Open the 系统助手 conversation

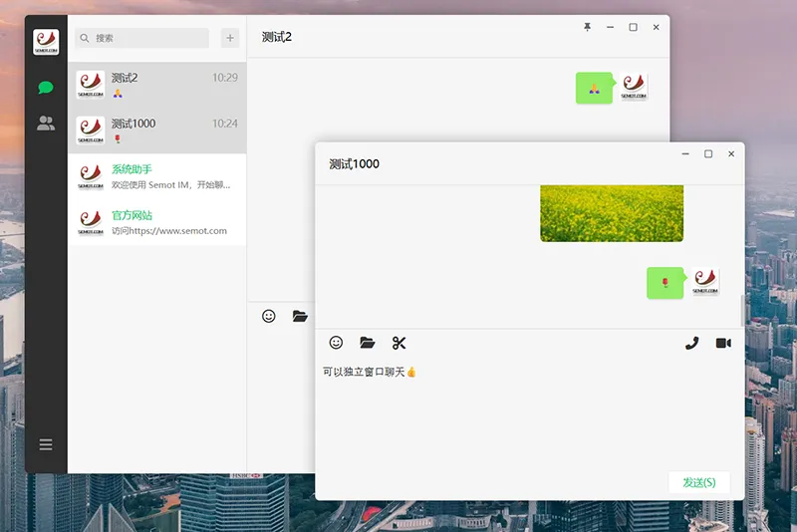point(157,176)
